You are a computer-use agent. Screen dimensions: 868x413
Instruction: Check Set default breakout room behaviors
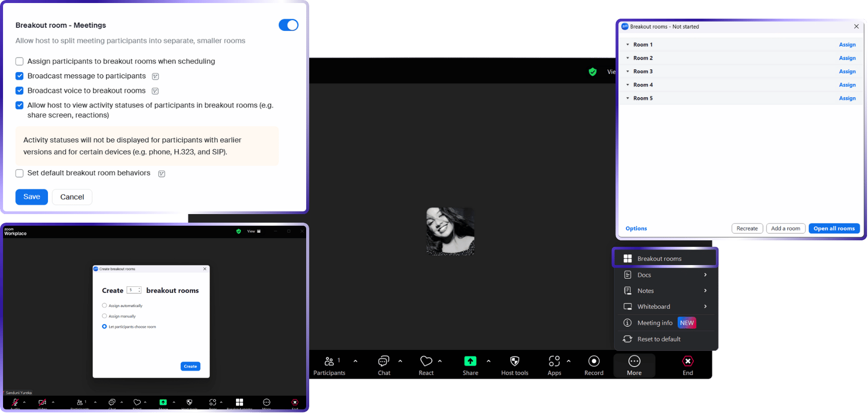[x=20, y=173]
